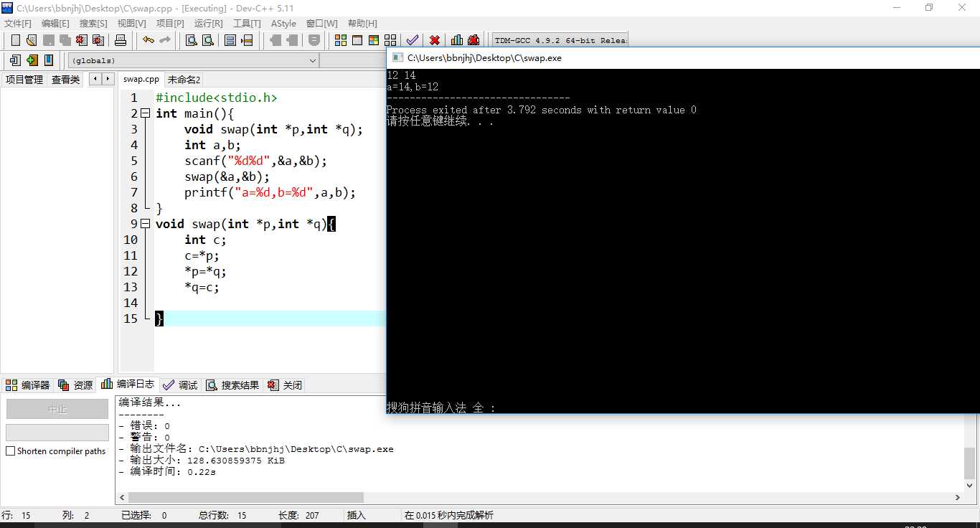Image resolution: width=980 pixels, height=528 pixels.
Task: Click the 中止 abort button
Action: coord(57,409)
